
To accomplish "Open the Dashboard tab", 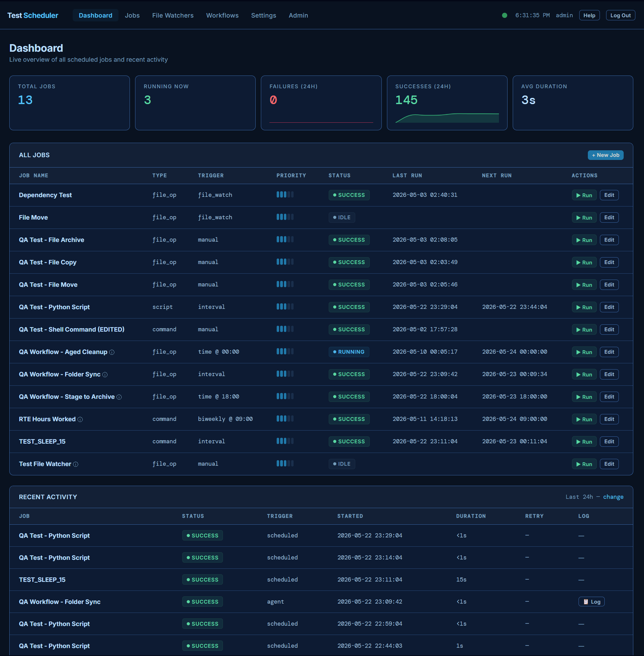I will [x=95, y=16].
